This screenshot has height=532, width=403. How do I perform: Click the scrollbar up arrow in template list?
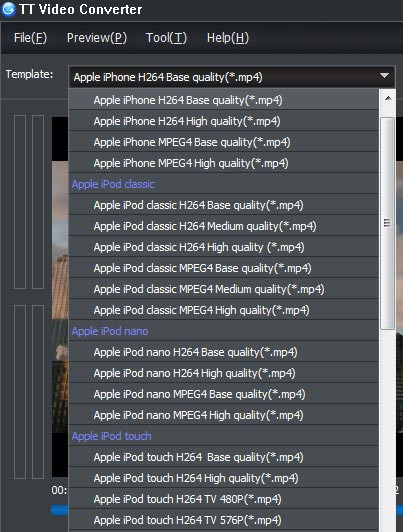click(388, 99)
